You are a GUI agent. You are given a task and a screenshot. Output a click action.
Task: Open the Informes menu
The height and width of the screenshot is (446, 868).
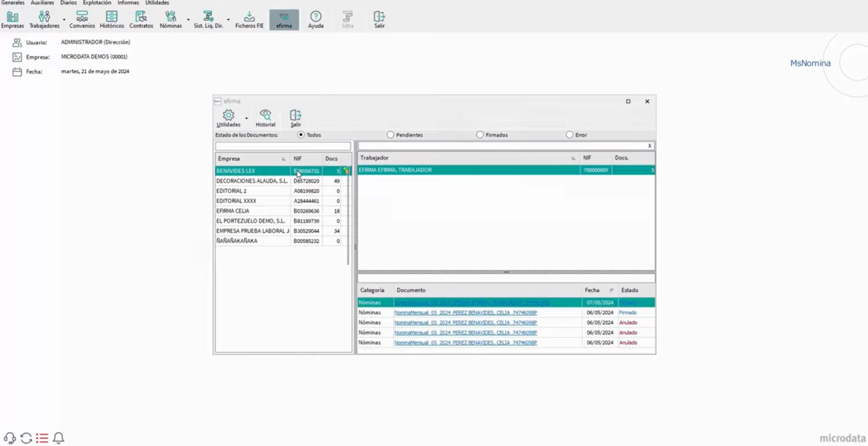[128, 3]
